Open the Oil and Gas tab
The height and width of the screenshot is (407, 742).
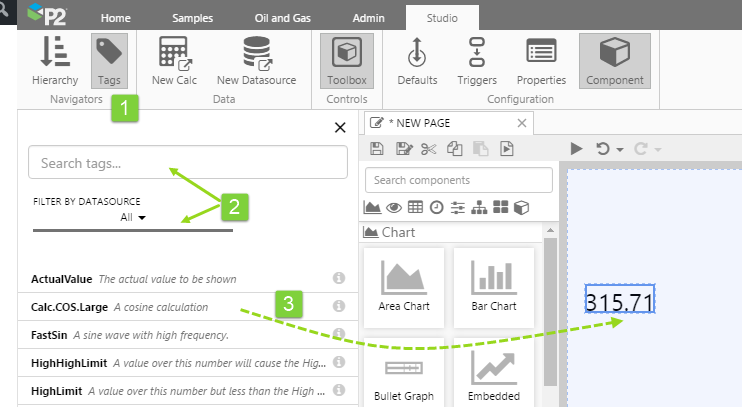pyautogui.click(x=283, y=18)
